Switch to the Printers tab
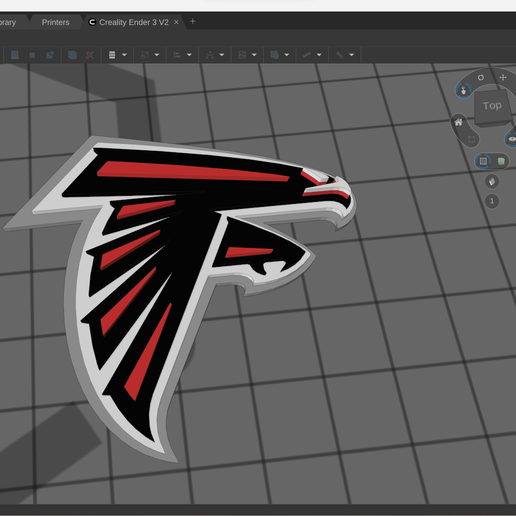This screenshot has width=516, height=516. tap(55, 22)
